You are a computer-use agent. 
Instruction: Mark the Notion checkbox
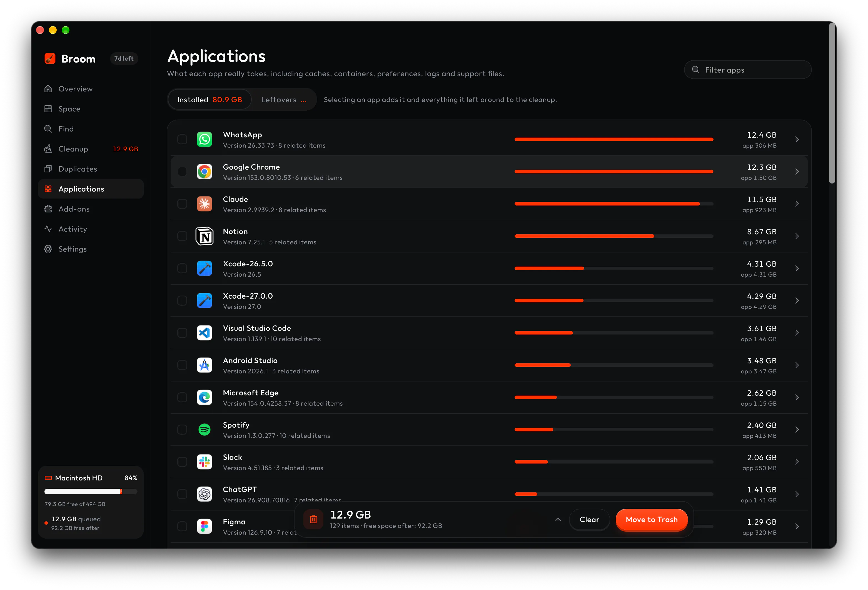tap(182, 236)
